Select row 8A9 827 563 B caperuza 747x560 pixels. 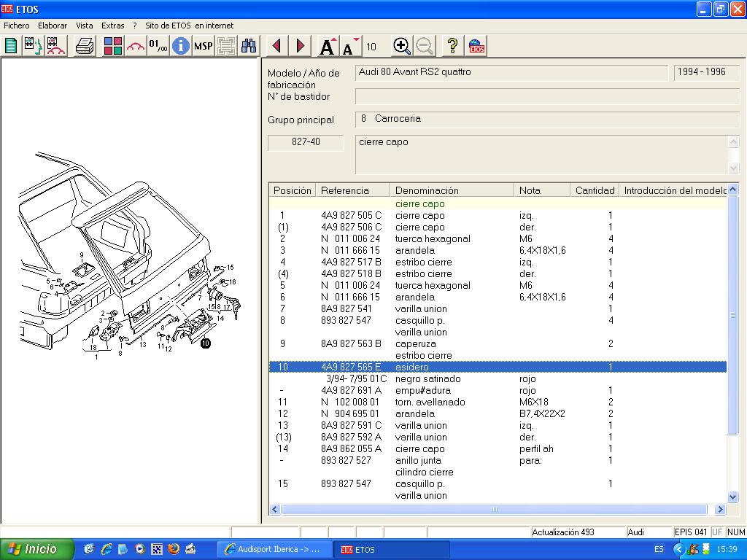coord(498,344)
